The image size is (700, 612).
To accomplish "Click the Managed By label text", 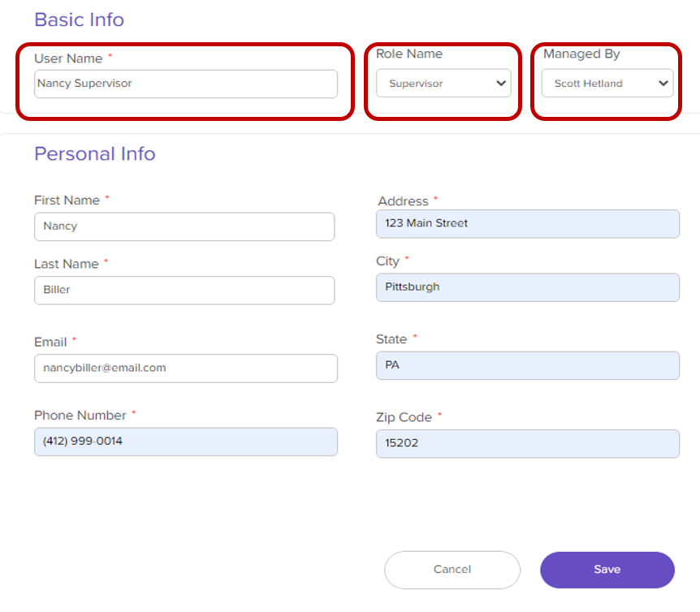I will coord(581,54).
